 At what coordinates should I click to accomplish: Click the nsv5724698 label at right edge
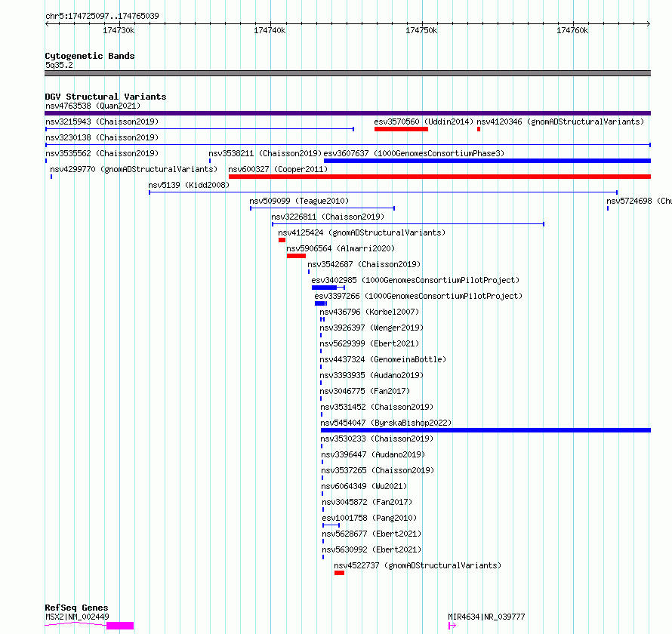tap(639, 201)
